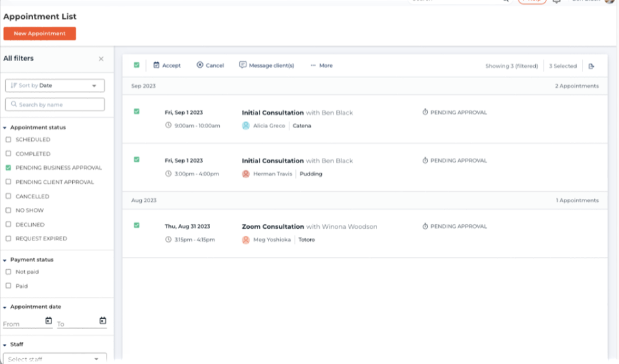Click Accept for selected appointments
Screen dimensions: 619x364
[x=167, y=65]
